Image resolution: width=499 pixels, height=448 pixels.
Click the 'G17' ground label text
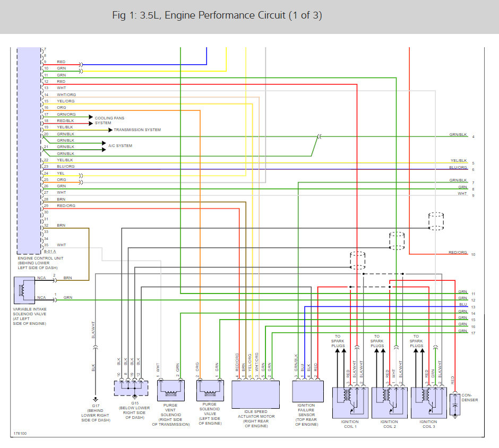[x=96, y=406]
